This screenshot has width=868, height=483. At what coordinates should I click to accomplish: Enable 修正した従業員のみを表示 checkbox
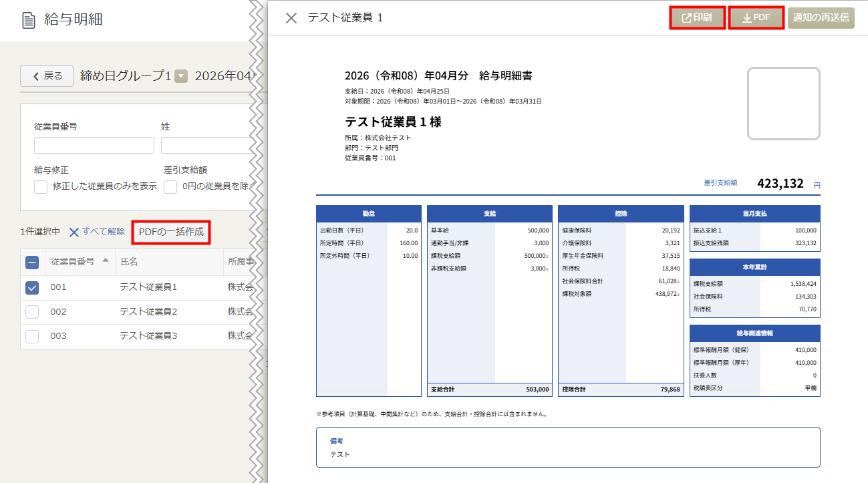[41, 186]
